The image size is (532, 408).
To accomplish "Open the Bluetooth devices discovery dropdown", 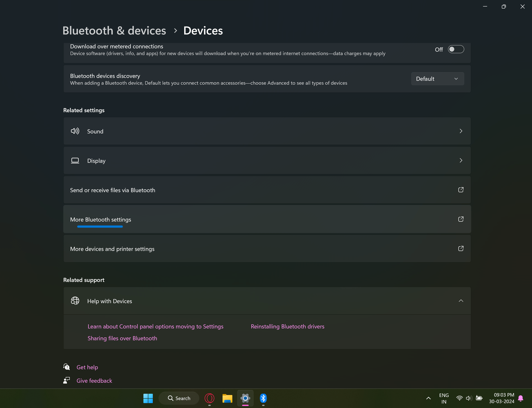I will tap(437, 79).
